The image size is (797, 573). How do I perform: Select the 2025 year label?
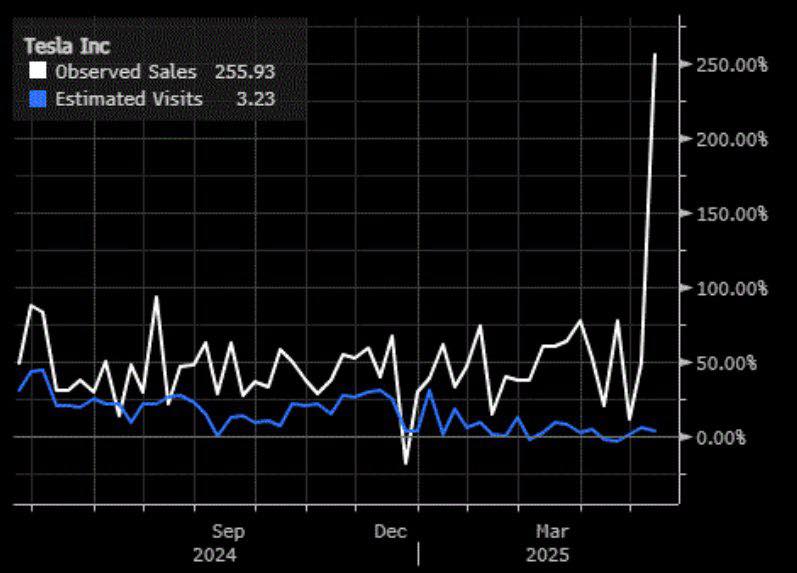pos(548,554)
